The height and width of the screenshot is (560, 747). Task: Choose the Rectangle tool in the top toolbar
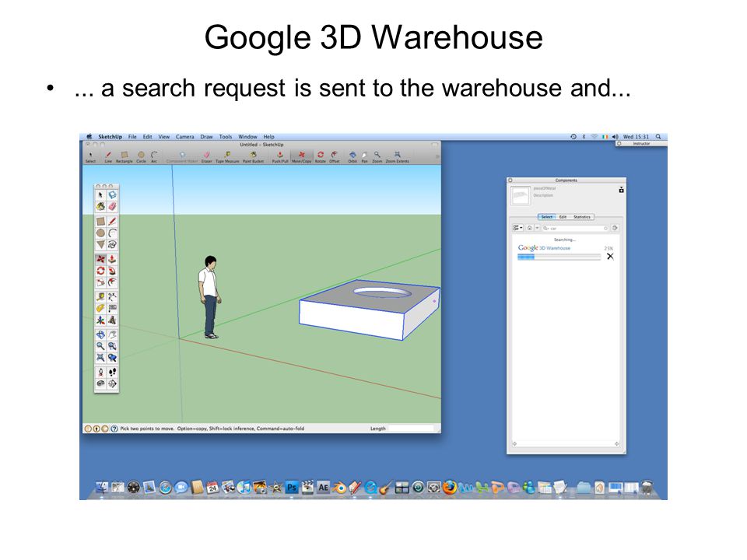124,156
